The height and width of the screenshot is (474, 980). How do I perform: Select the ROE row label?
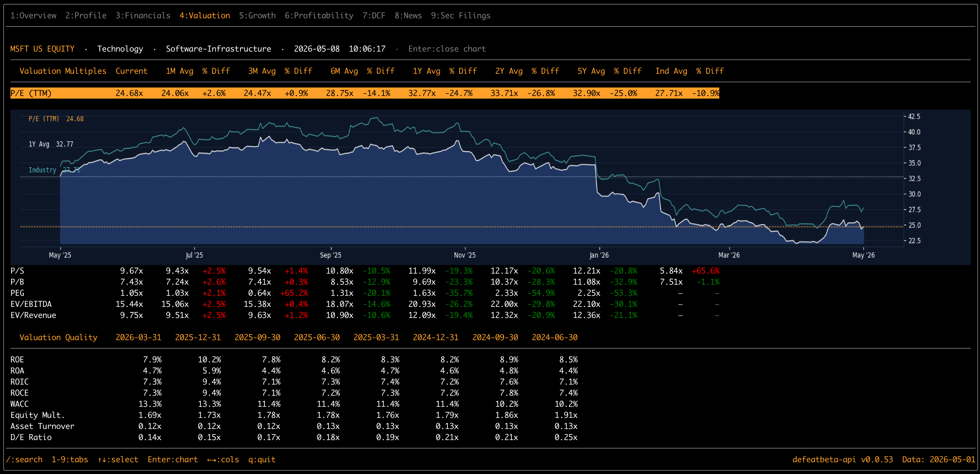coord(17,360)
